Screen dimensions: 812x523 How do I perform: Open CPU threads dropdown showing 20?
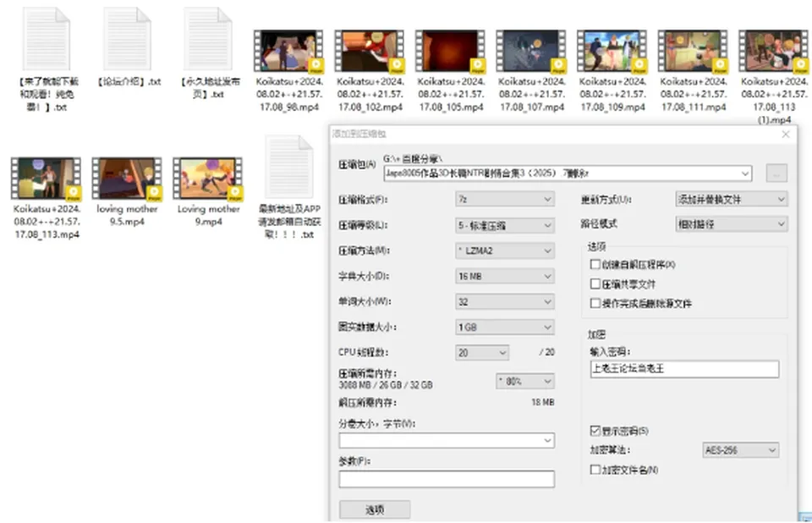[482, 352]
